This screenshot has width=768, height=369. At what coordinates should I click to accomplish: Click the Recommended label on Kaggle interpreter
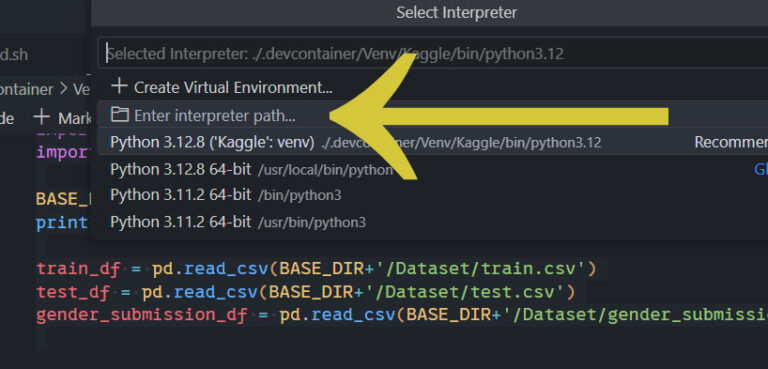coord(731,142)
